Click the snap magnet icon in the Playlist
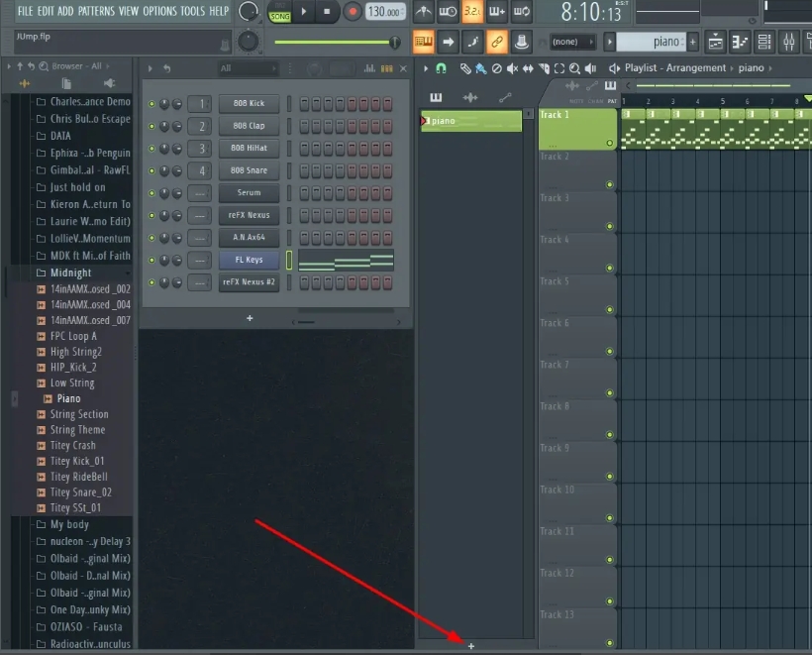 439,68
